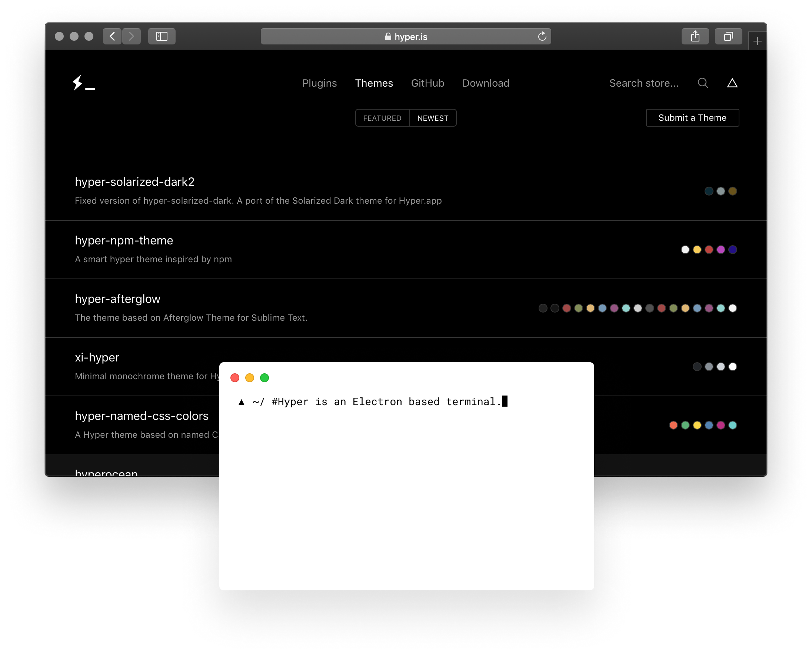
Task: Open the Safari share sheet icon
Action: coord(695,36)
